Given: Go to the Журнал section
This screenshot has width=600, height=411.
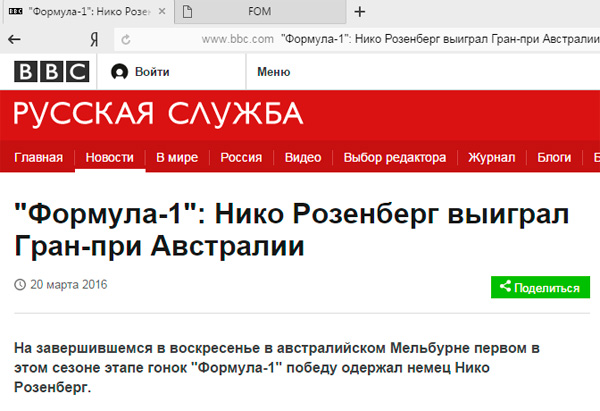Looking at the screenshot, I should [x=492, y=158].
